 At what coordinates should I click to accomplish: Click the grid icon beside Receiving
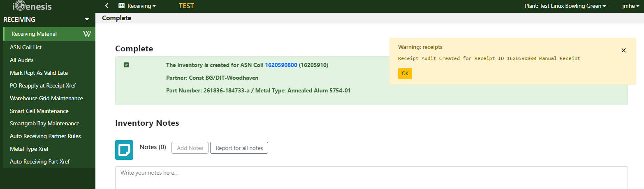click(x=121, y=6)
